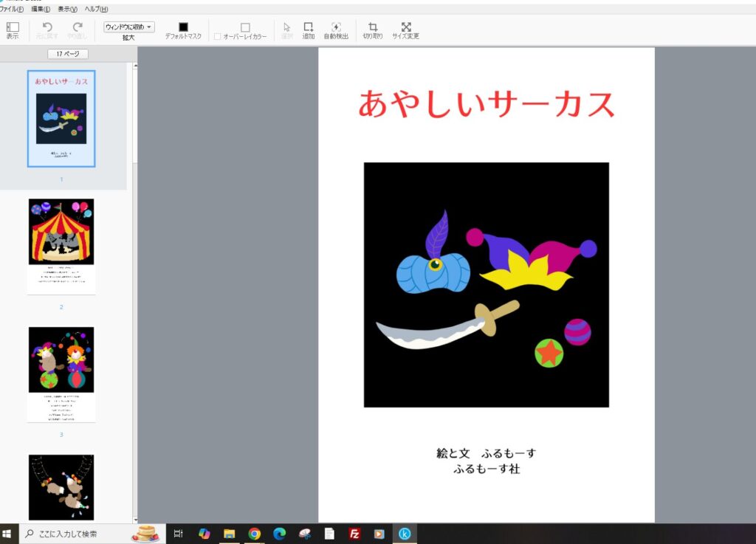756x544 pixels.
Task: Select page 3 clowns on balls thumbnail
Action: (61, 374)
